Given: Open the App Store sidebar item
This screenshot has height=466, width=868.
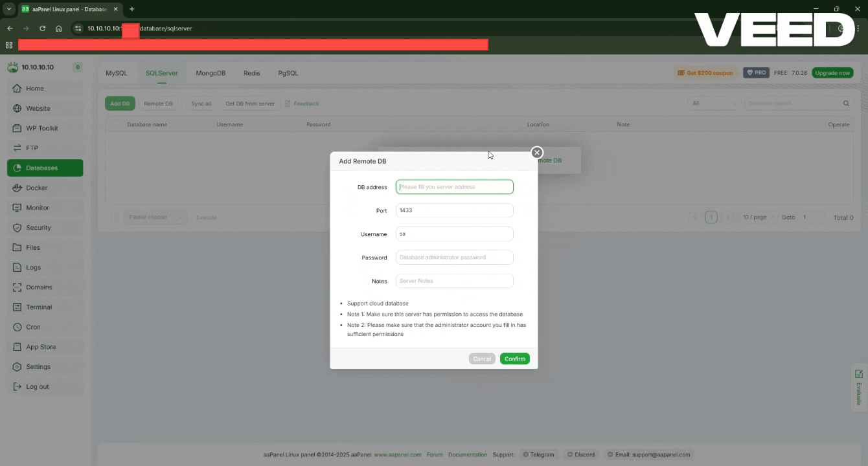Looking at the screenshot, I should 45,347.
